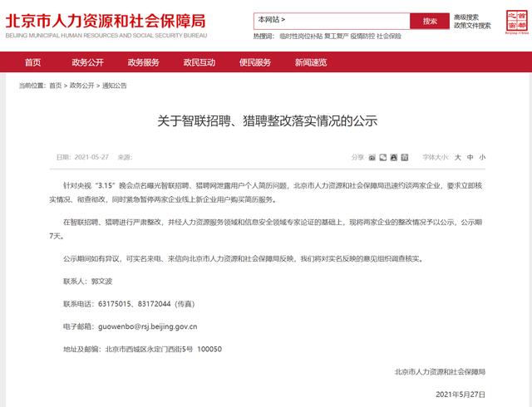Click the postal code 100050

209,349
